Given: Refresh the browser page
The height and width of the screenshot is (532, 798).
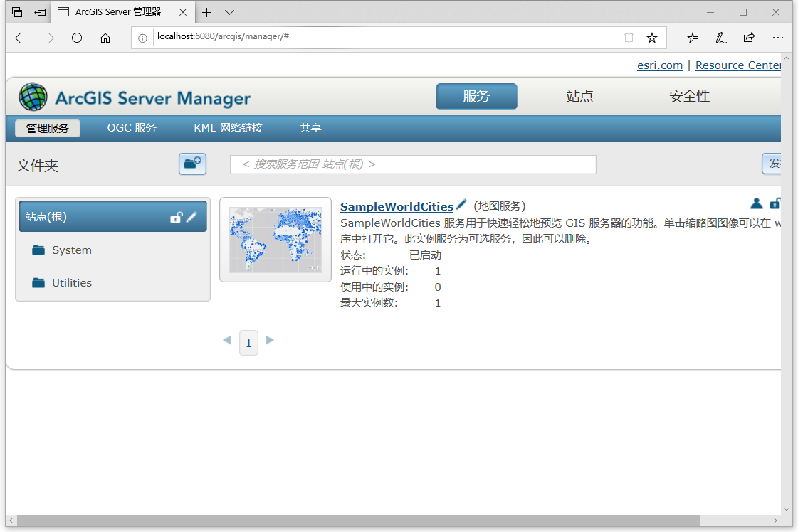Looking at the screenshot, I should [x=77, y=38].
